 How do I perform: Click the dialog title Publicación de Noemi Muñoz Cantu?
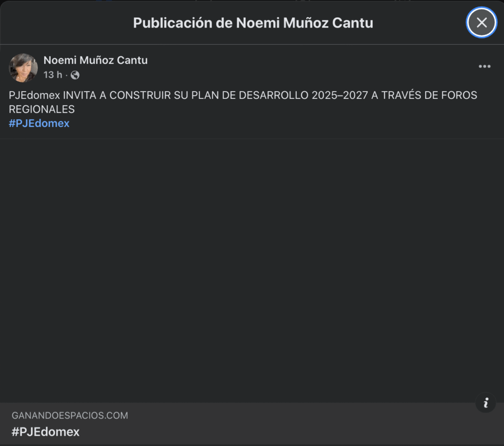(x=253, y=23)
